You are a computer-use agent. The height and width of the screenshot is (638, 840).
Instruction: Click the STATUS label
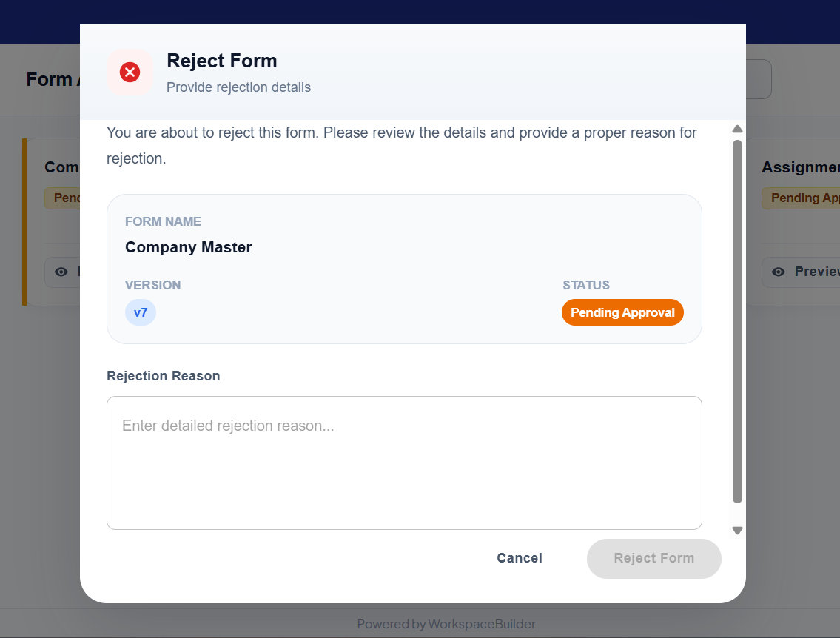586,285
